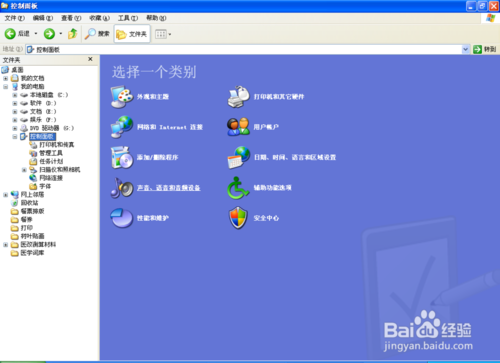Viewport: 500px width, 363px height.
Task: Open the 文件 (File) menu
Action: click(x=15, y=18)
